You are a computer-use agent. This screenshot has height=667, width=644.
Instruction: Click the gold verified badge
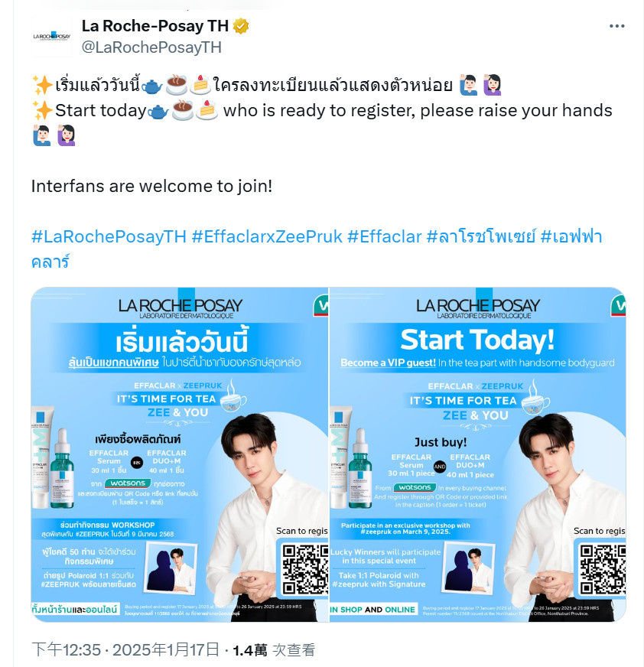[241, 26]
